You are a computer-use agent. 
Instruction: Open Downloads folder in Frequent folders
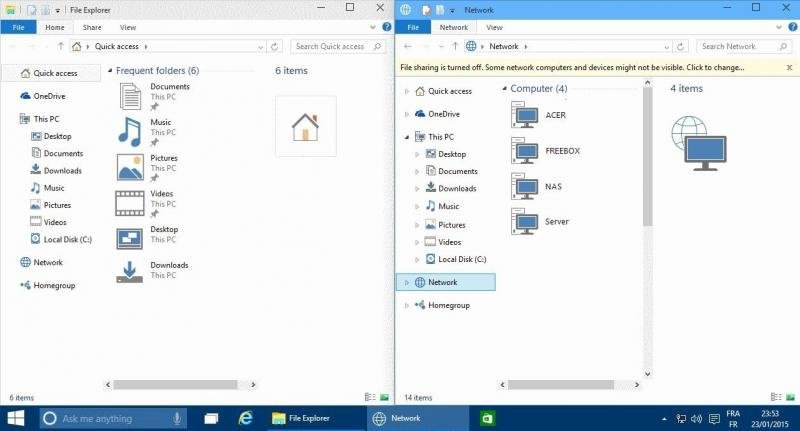point(153,271)
